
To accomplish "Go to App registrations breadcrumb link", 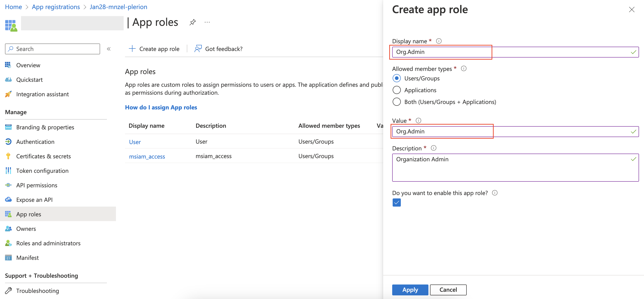I will [x=56, y=7].
